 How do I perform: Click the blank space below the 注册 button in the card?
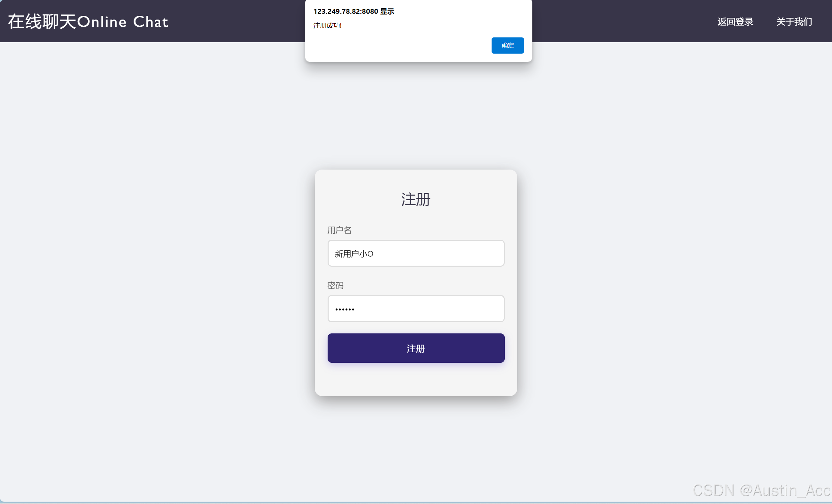416,379
